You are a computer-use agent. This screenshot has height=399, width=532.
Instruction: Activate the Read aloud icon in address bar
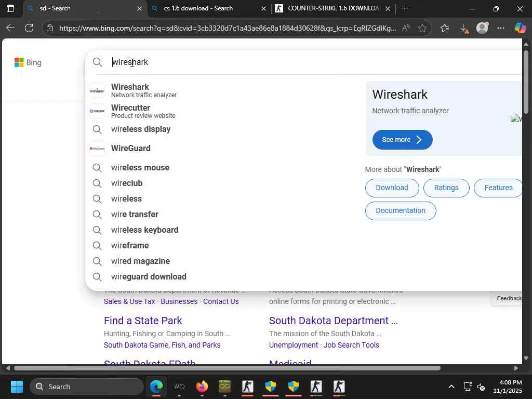point(406,28)
